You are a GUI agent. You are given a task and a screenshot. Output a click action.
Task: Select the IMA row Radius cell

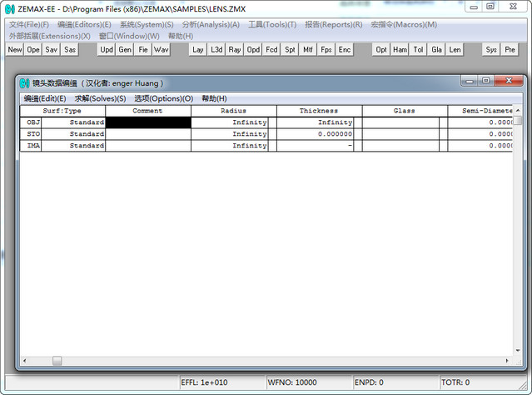pos(231,145)
